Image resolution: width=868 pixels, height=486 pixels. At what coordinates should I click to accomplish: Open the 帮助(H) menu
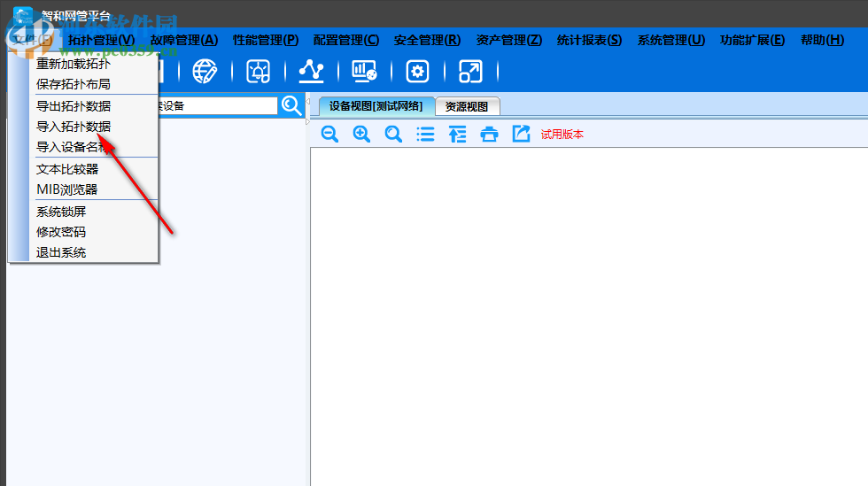click(x=823, y=40)
